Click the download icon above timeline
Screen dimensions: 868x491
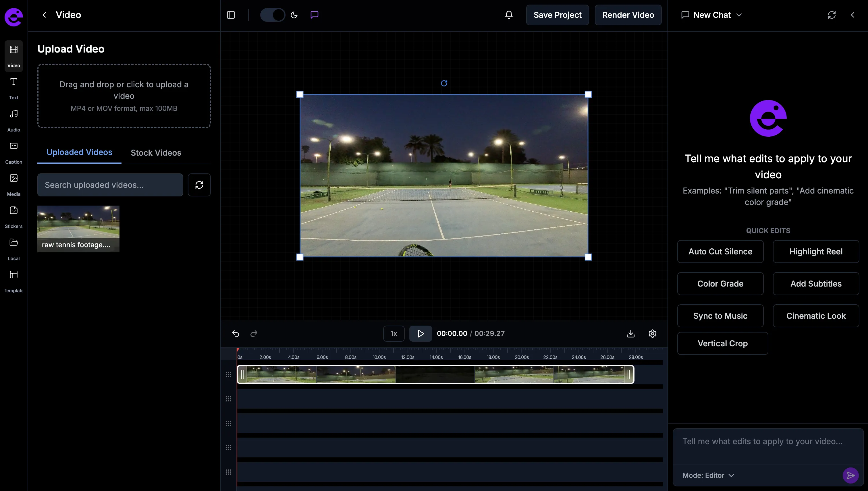(630, 334)
